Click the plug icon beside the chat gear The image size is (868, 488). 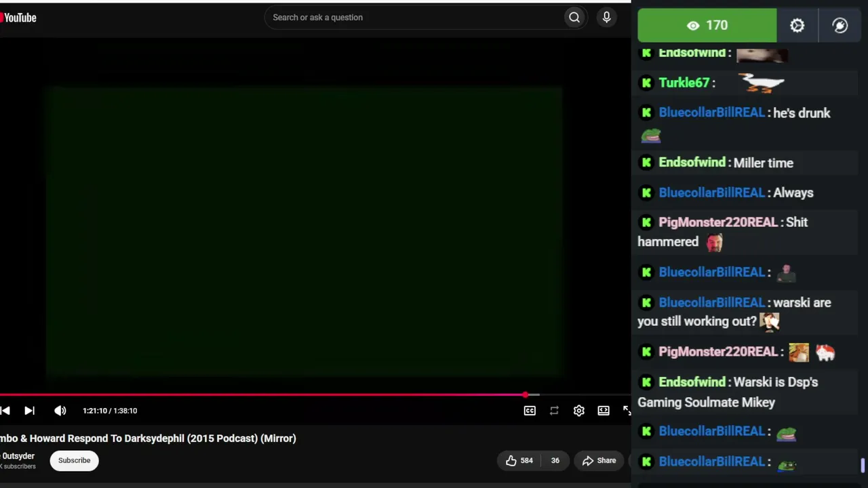pos(840,26)
